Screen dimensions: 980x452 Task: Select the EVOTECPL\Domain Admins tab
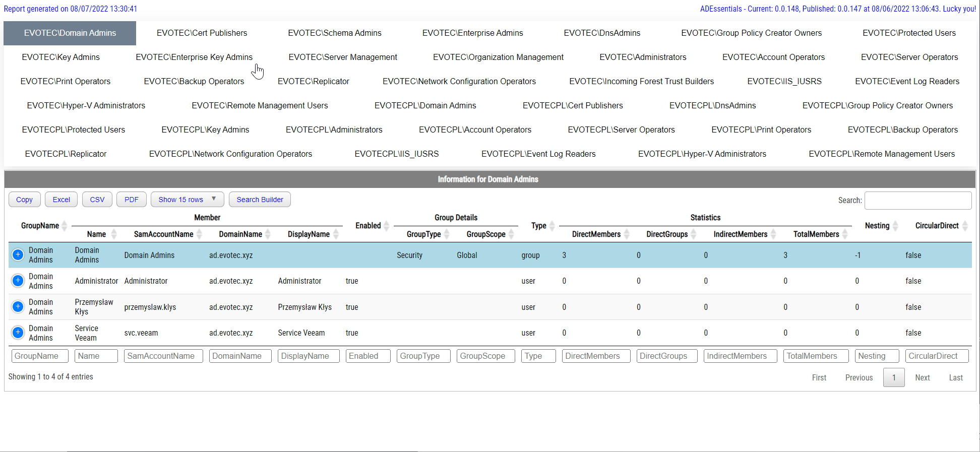tap(425, 106)
